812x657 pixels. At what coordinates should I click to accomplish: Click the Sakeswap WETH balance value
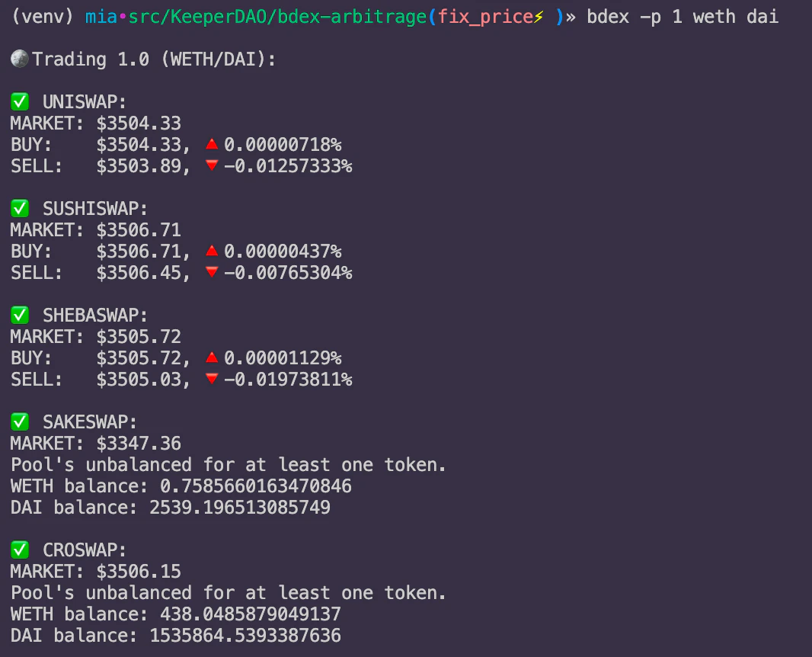tap(256, 486)
